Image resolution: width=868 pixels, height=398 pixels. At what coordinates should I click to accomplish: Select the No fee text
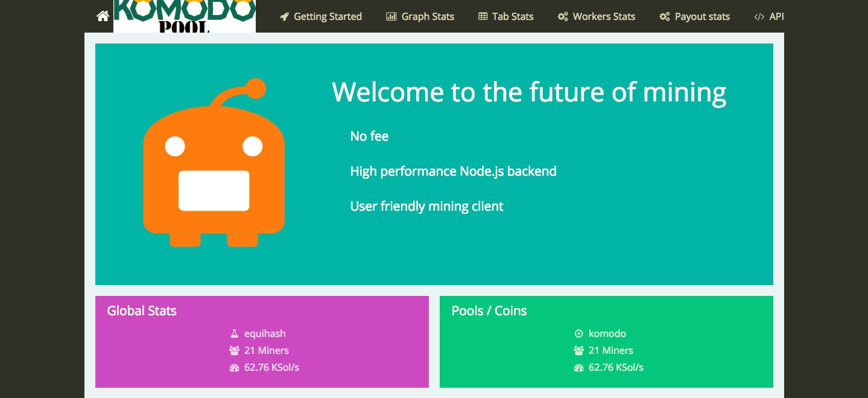369,136
